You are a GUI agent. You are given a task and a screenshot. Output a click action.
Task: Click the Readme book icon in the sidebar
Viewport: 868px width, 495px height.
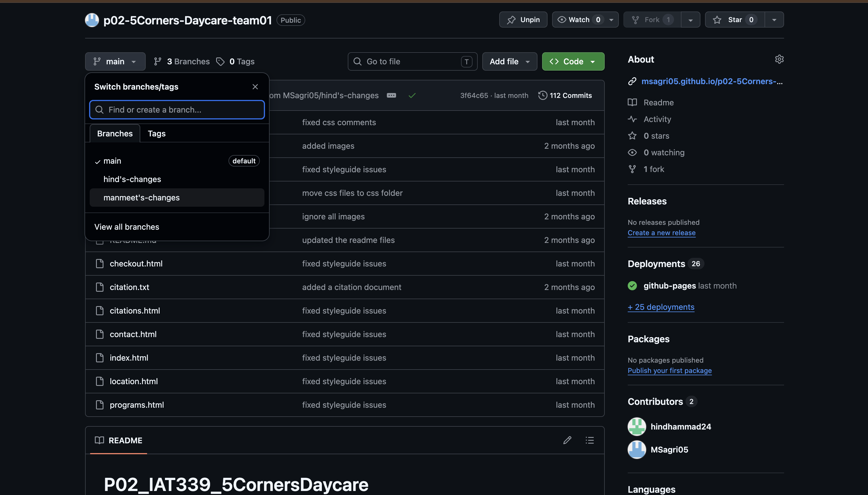[x=633, y=102]
